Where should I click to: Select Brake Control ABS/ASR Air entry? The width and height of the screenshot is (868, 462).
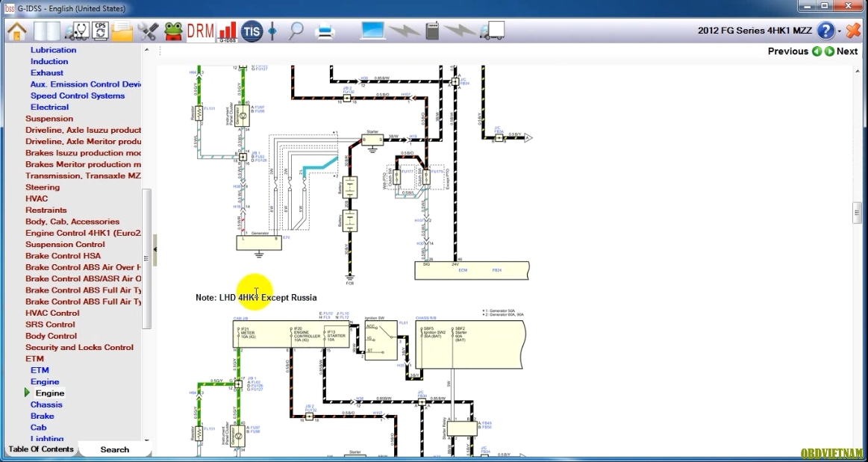[x=83, y=278]
